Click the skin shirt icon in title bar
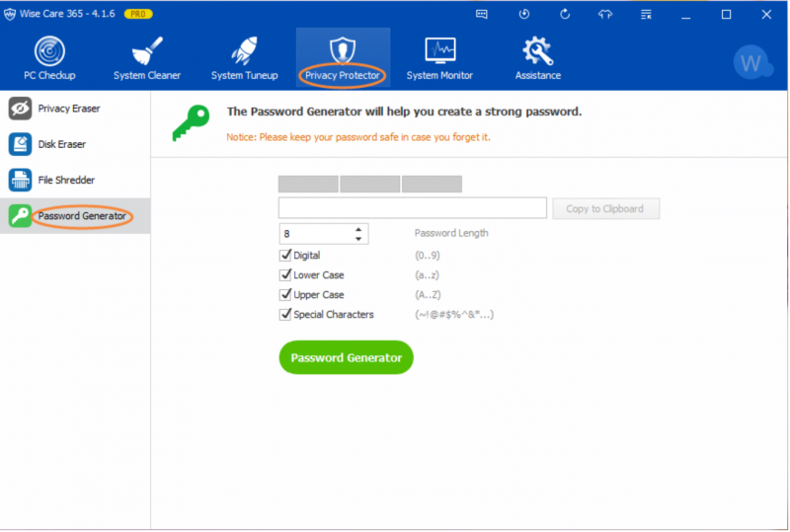This screenshot has height=532, width=790. pyautogui.click(x=605, y=14)
